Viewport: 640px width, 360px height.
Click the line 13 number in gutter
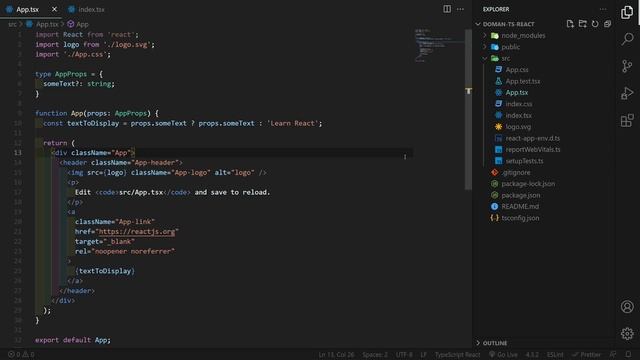[x=18, y=153]
